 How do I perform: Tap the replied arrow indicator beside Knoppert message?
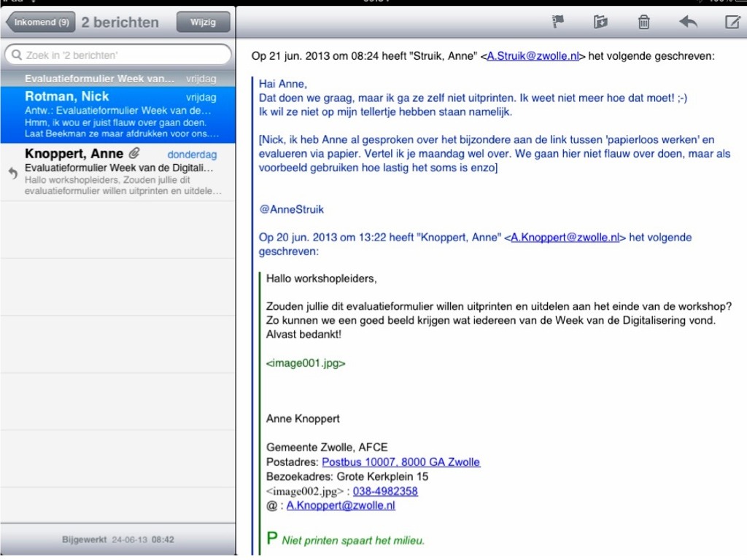pyautogui.click(x=12, y=172)
